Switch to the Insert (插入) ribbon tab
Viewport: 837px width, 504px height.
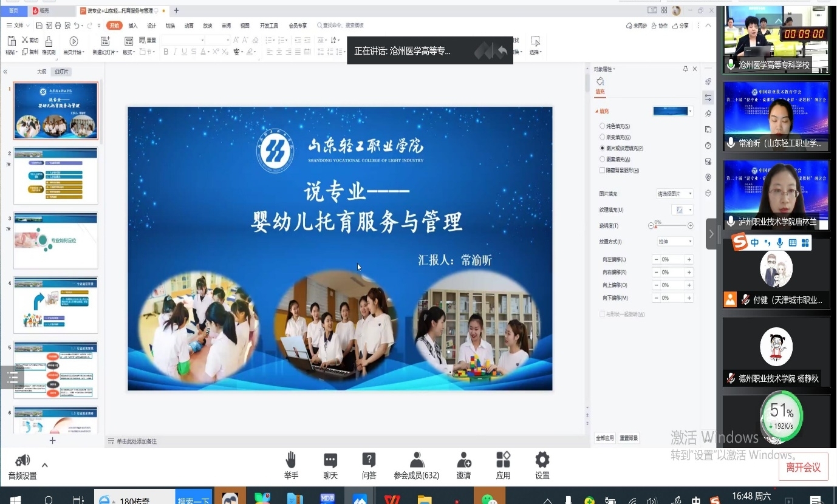tap(133, 26)
